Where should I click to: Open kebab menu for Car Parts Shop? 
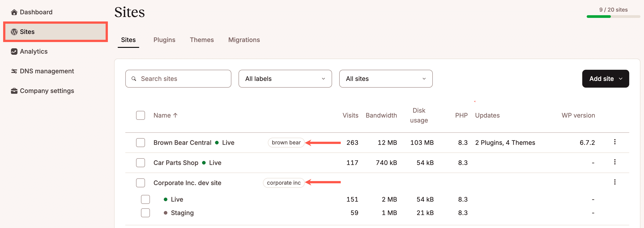point(615,162)
